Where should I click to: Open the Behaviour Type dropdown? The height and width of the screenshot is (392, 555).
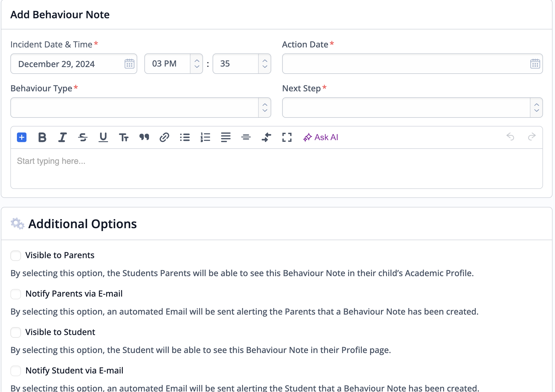pos(141,108)
